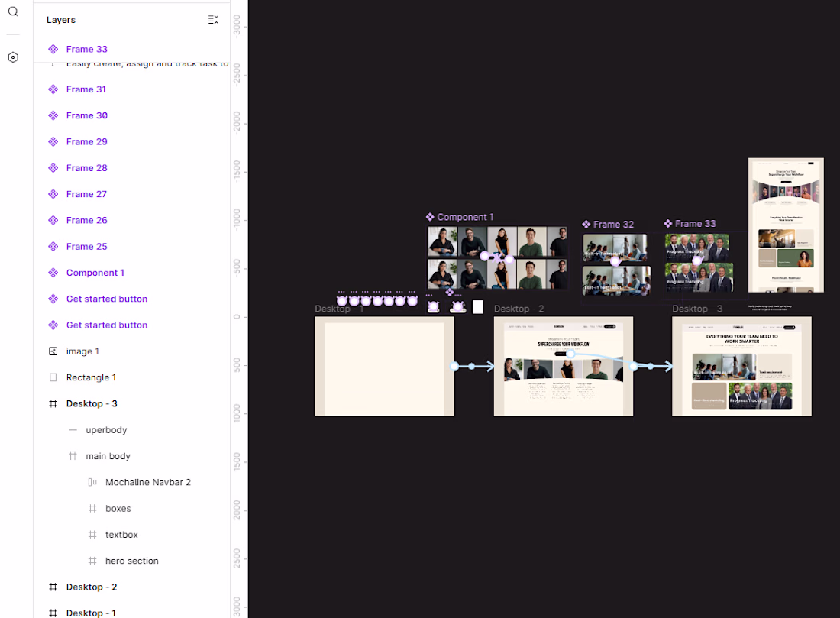The width and height of the screenshot is (840, 618).
Task: Click the Desktop - 3 label on canvas
Action: (x=697, y=309)
